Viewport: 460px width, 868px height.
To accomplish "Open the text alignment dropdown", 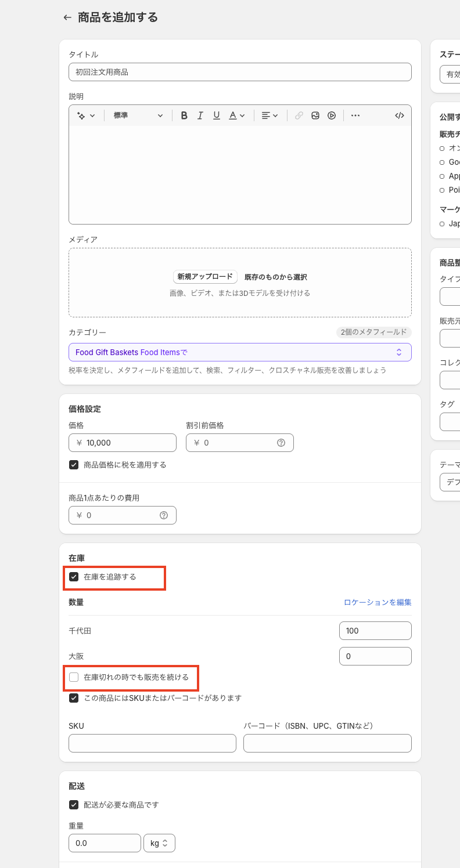I will point(270,115).
